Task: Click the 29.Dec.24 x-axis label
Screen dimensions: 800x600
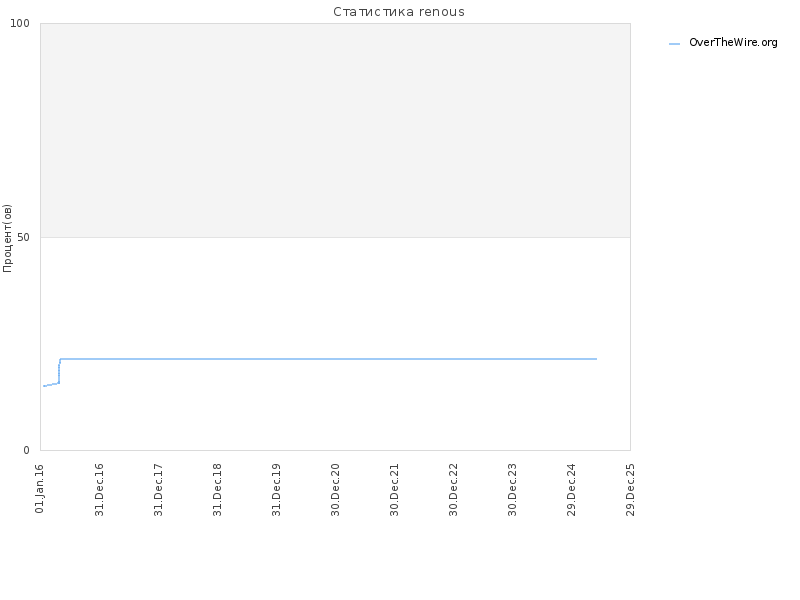Action: click(x=571, y=490)
